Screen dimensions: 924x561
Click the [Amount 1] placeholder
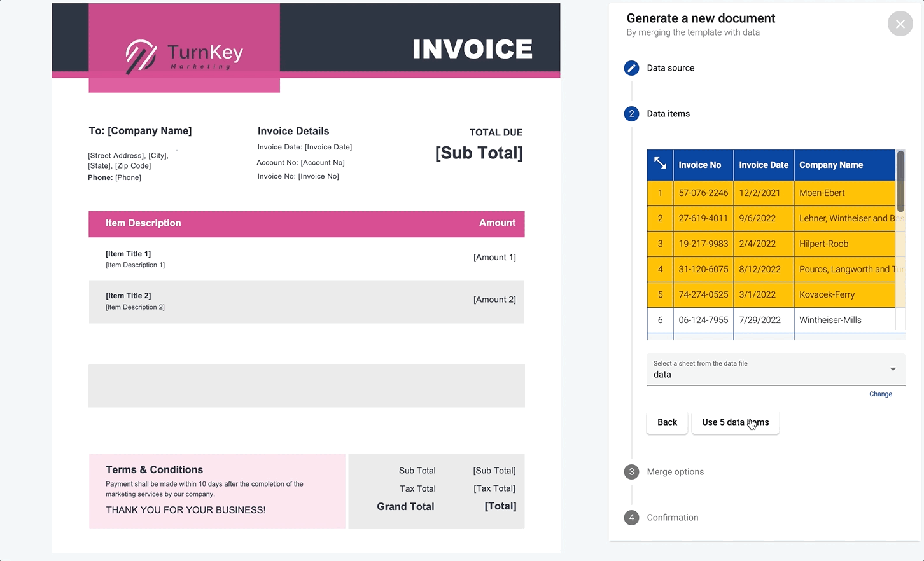pyautogui.click(x=494, y=257)
